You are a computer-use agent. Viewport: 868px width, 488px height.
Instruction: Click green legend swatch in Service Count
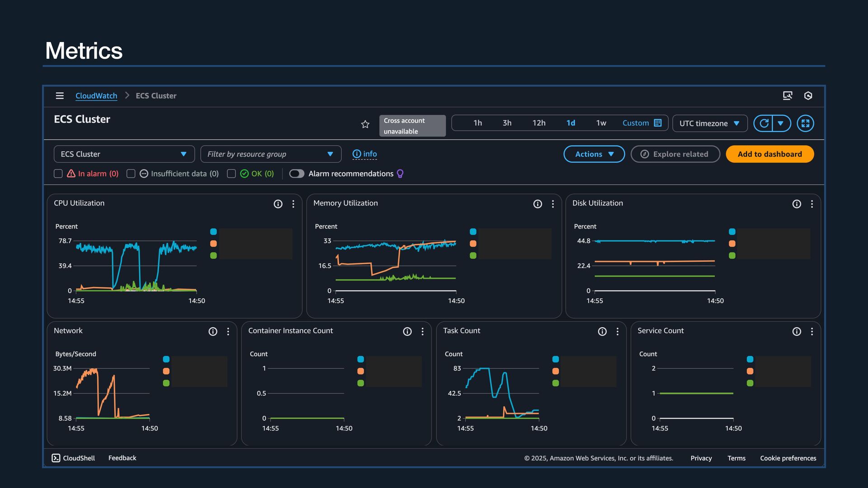[x=750, y=383]
